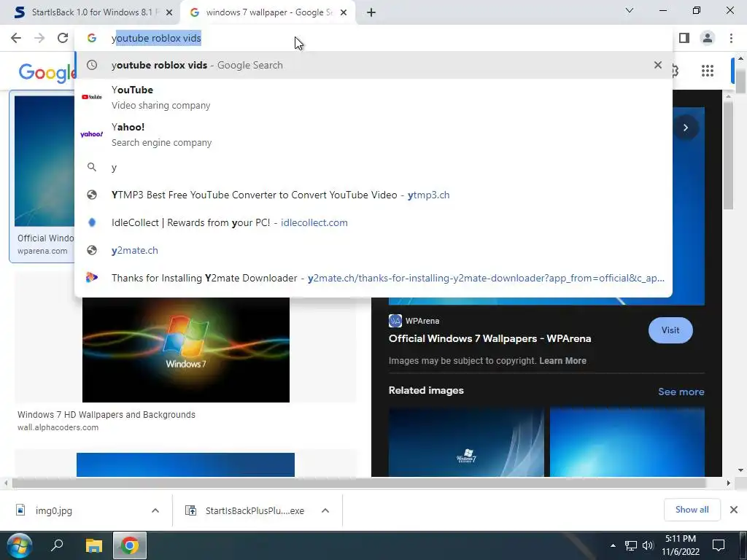Open the related image with Windows 7 logo
Screen dimensions: 747x560
coord(466,441)
